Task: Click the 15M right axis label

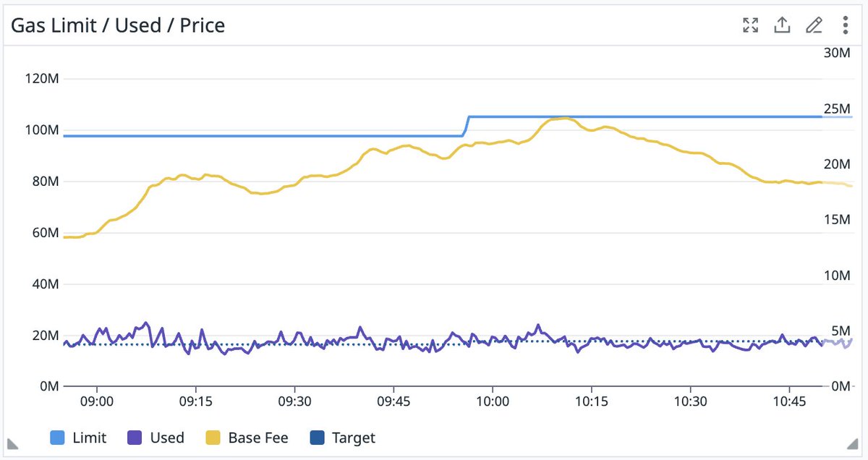Action: [836, 220]
